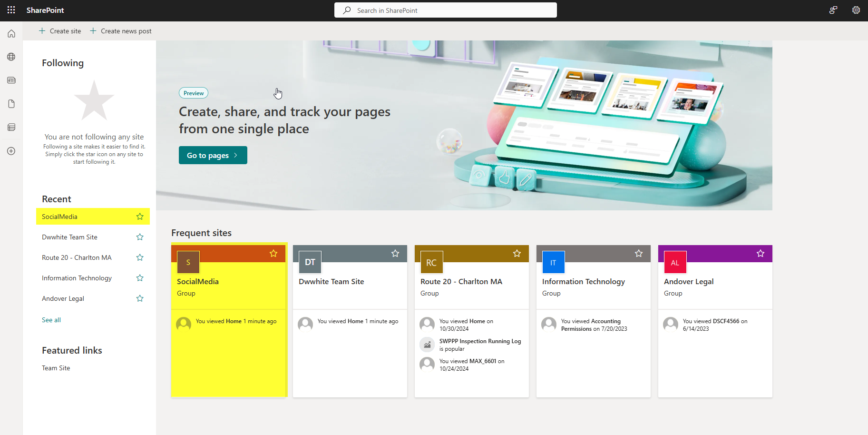Open Route 20 - Charlton MA card title
This screenshot has height=435, width=868.
pyautogui.click(x=461, y=281)
